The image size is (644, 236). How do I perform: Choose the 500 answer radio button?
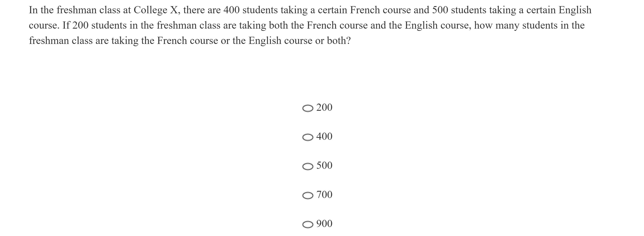(307, 167)
